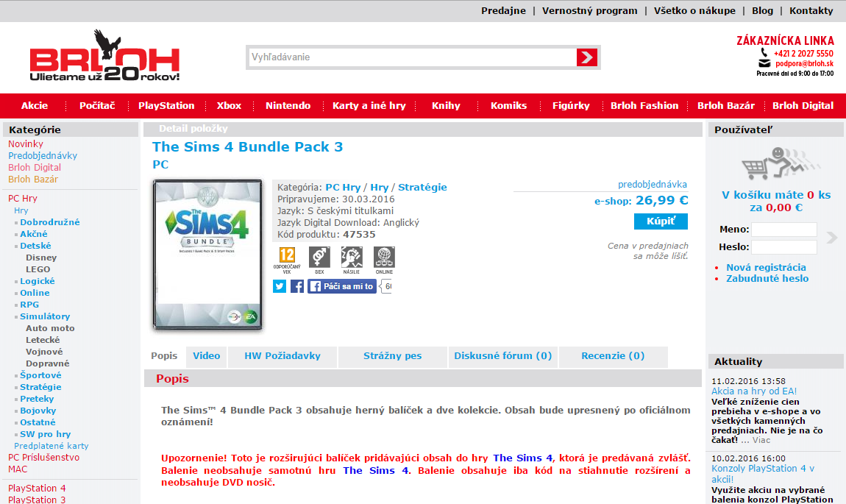The image size is (846, 504).
Task: Share the product on Twitter
Action: [280, 286]
